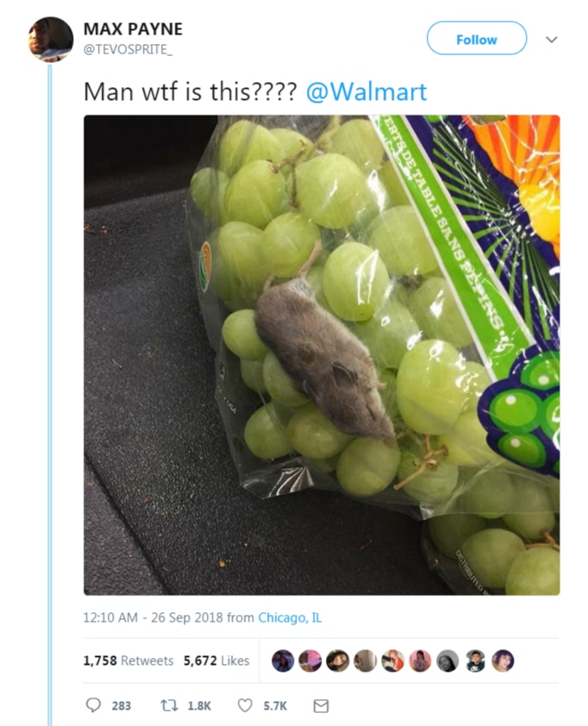Open the @Walmart mention link
The width and height of the screenshot is (588, 726).
click(366, 91)
